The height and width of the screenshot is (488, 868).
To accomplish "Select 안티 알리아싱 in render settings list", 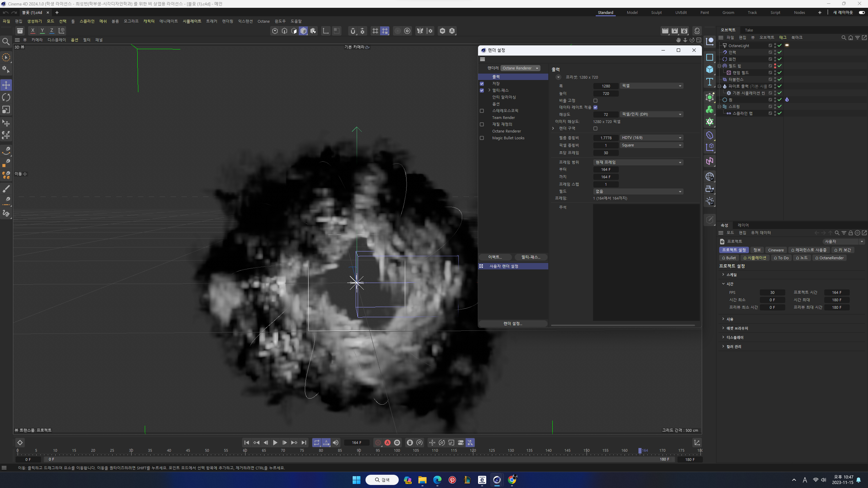I will [504, 97].
